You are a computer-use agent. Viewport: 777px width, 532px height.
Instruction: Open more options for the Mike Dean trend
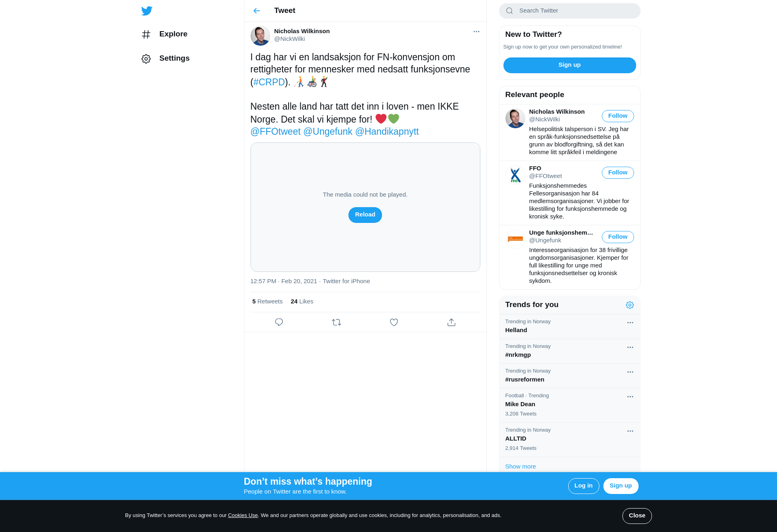tap(630, 397)
